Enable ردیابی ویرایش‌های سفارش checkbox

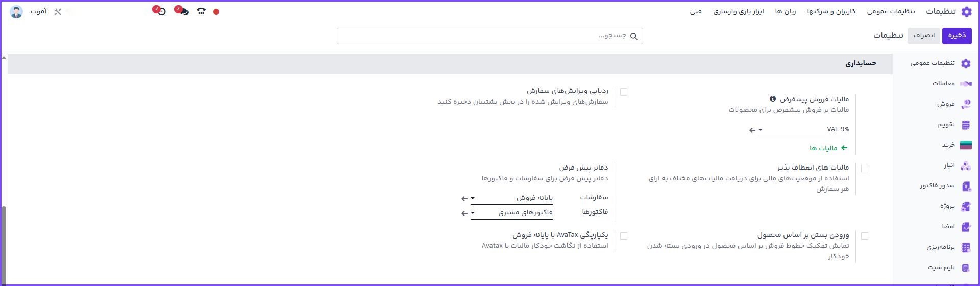pos(624,92)
